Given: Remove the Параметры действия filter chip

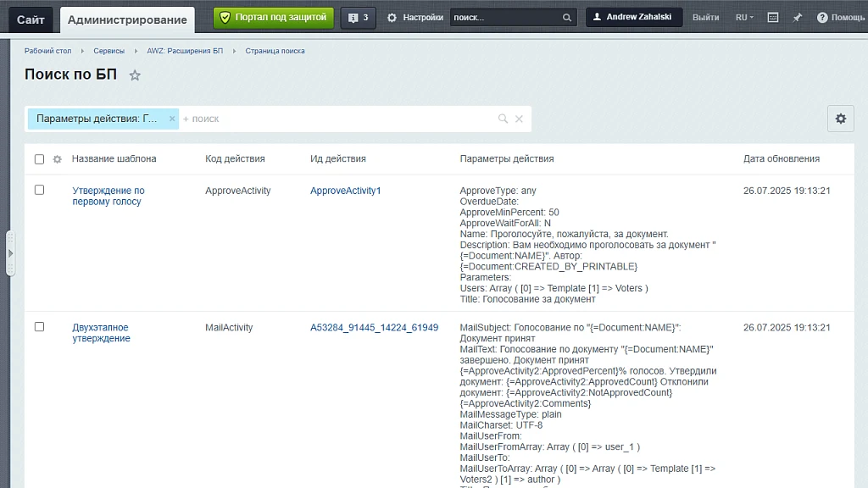Looking at the screenshot, I should click(171, 119).
